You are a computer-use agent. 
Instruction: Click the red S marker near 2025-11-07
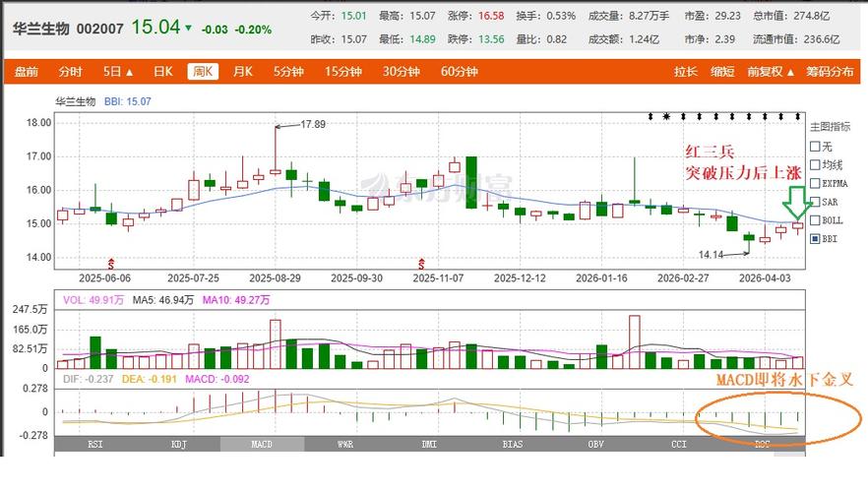(422, 264)
